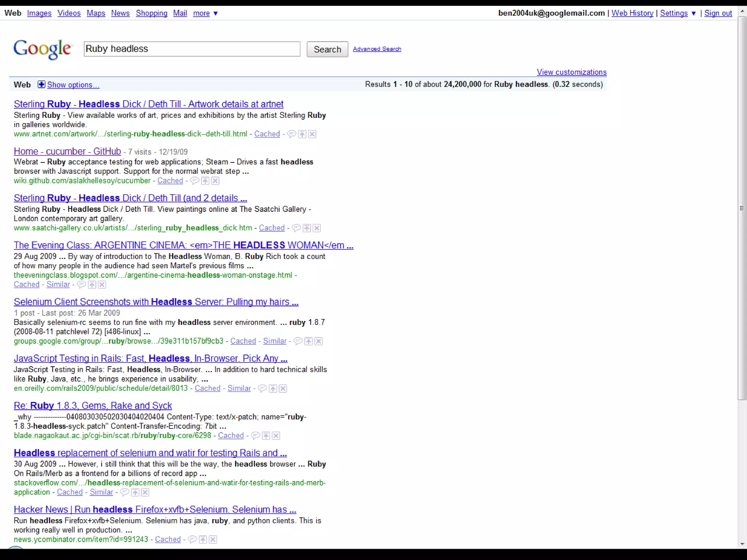Open the Advanced Search link
747x560 pixels.
point(377,49)
